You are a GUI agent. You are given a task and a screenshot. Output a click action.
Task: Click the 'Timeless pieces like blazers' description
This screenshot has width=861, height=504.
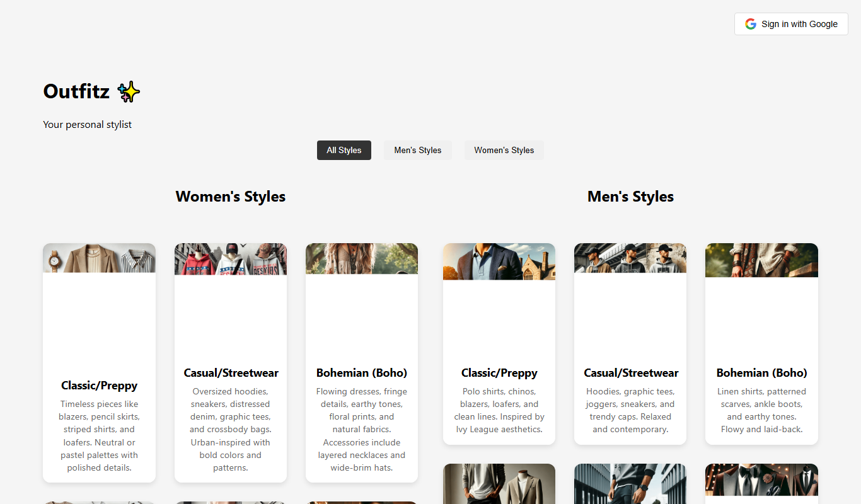click(99, 436)
